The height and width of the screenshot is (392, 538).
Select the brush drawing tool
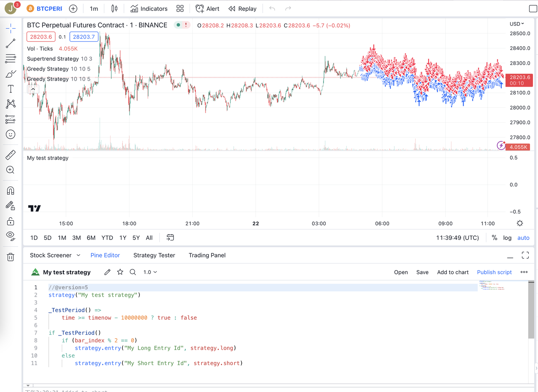[x=11, y=74]
